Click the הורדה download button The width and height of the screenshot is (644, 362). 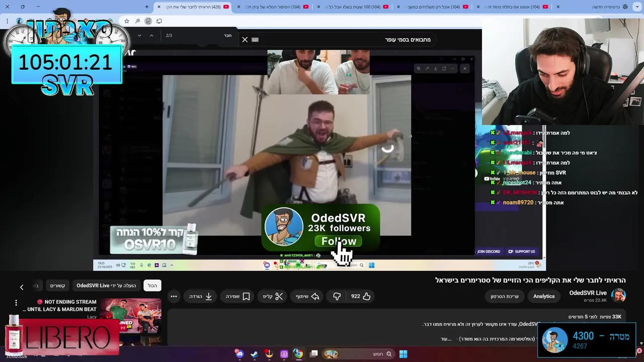pos(200,296)
